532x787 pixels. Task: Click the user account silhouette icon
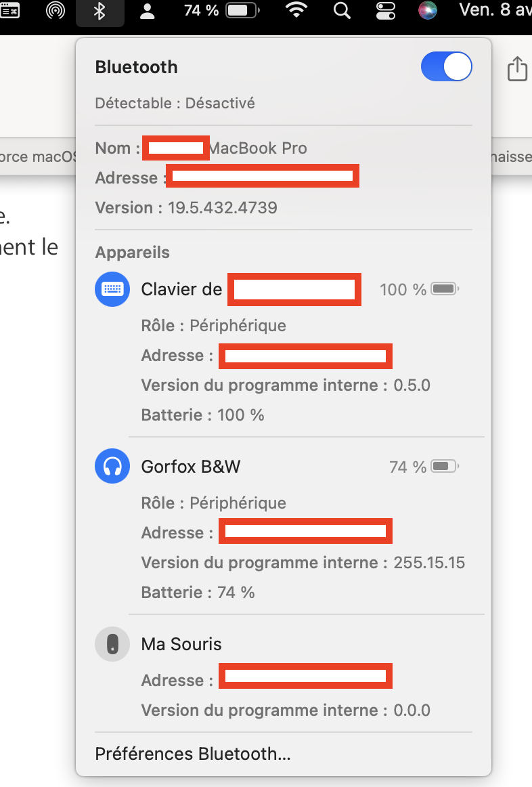147,11
